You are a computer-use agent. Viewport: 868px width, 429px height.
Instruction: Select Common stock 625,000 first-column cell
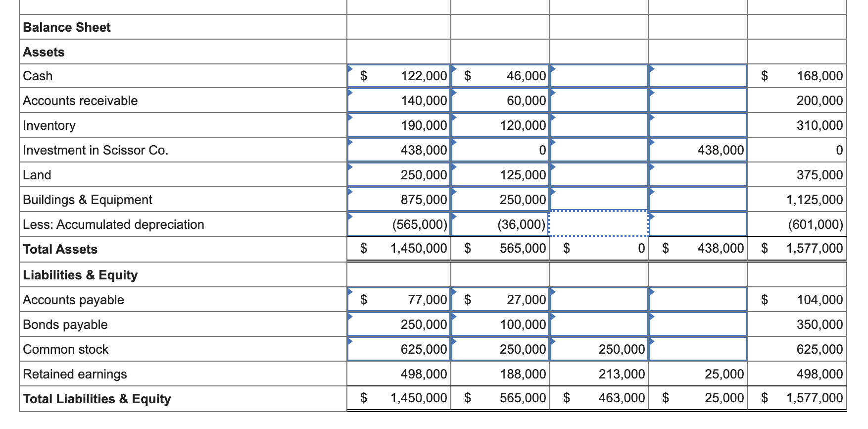[399, 349]
